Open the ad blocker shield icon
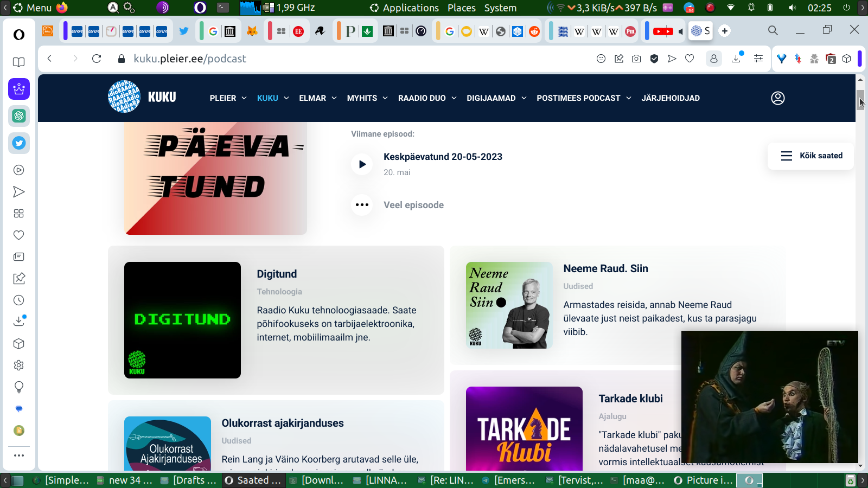This screenshot has width=868, height=488. (654, 59)
